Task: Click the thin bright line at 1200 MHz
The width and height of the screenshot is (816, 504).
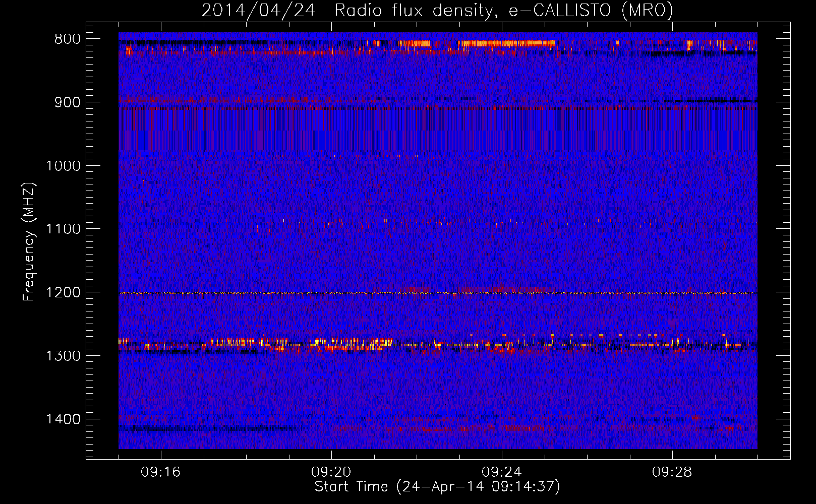Action: click(x=438, y=293)
